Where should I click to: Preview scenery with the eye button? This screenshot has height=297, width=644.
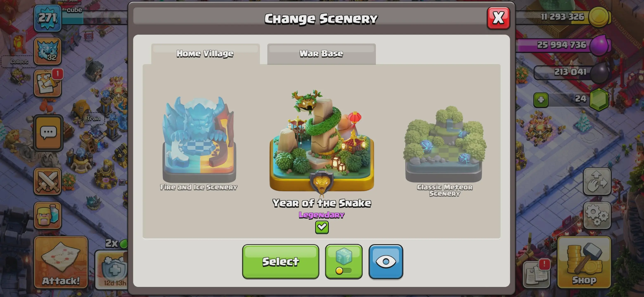[x=386, y=262]
